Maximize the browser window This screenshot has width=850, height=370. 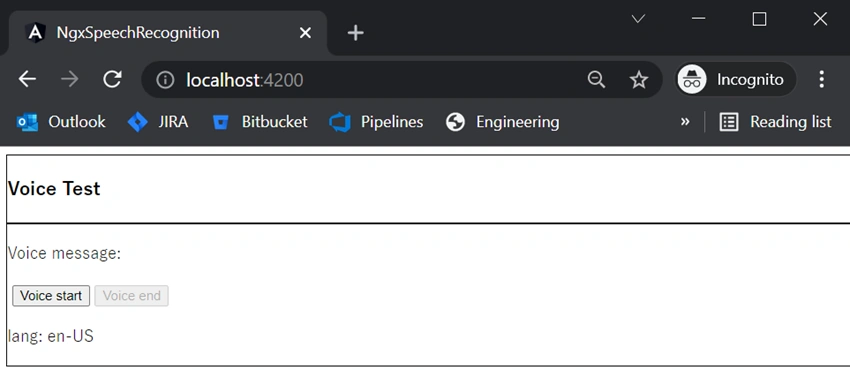(759, 19)
